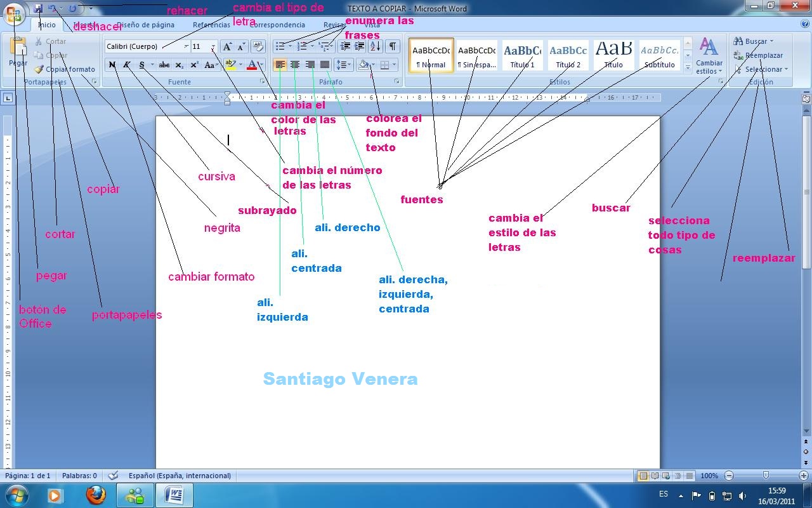Toggle strikethrough formatting
The width and height of the screenshot is (812, 508).
pos(164,65)
